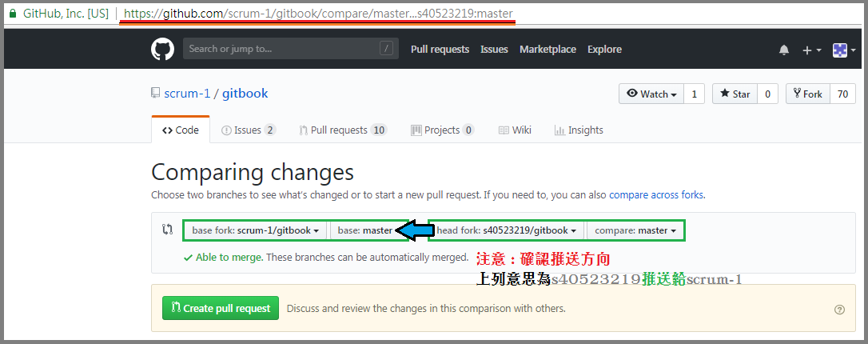Open the compare across forks link

point(656,195)
